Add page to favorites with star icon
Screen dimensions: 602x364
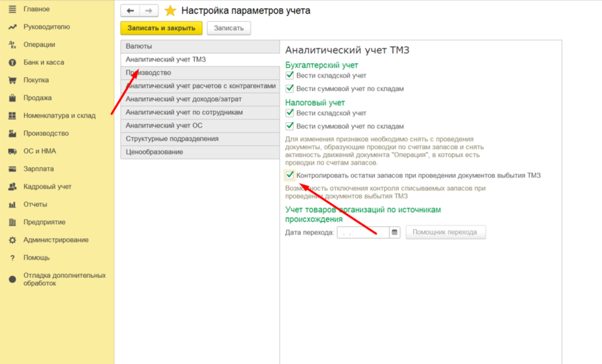[x=170, y=11]
